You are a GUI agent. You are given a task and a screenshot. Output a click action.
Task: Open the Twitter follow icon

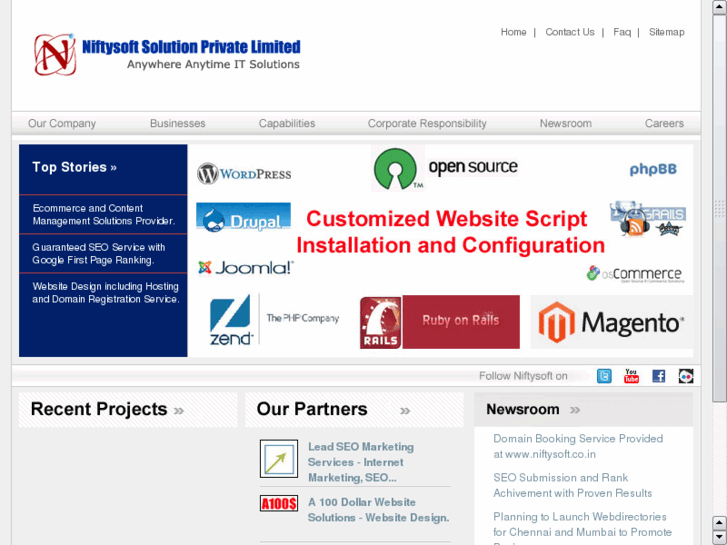(604, 376)
